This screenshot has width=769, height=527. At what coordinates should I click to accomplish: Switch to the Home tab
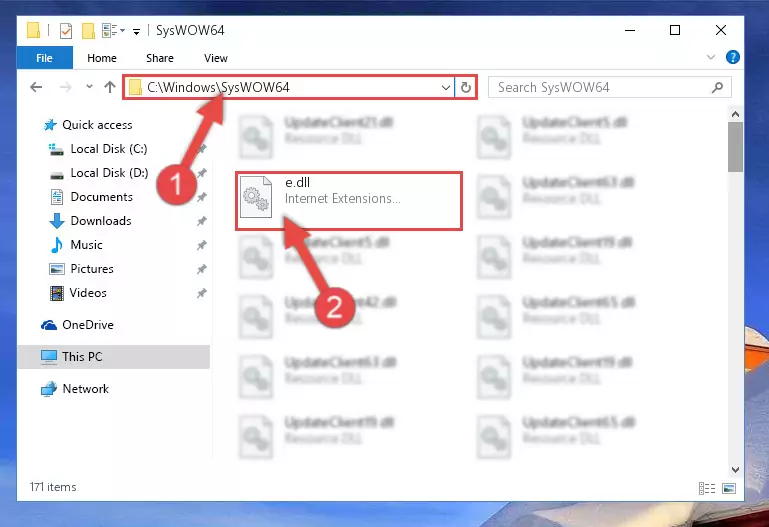[x=102, y=58]
